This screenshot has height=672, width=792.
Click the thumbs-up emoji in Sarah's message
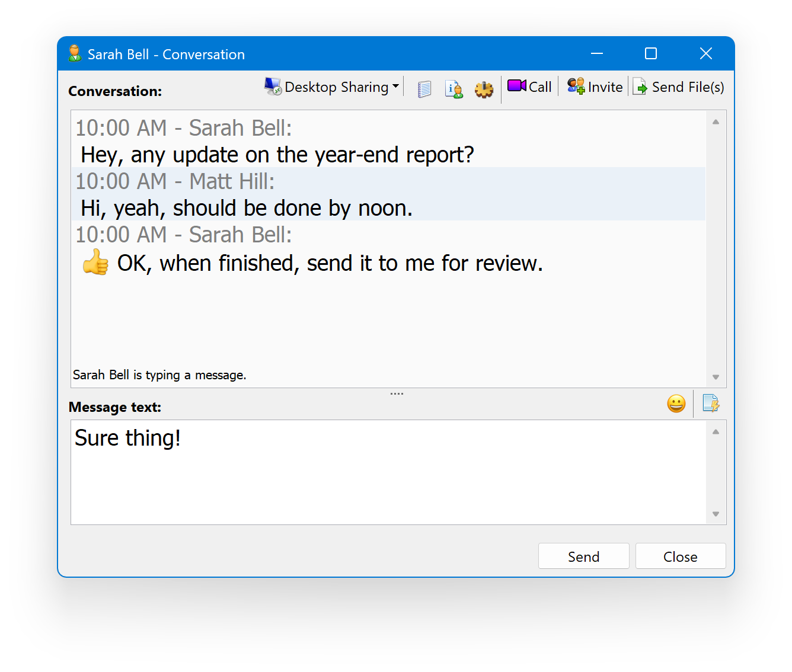tap(95, 263)
